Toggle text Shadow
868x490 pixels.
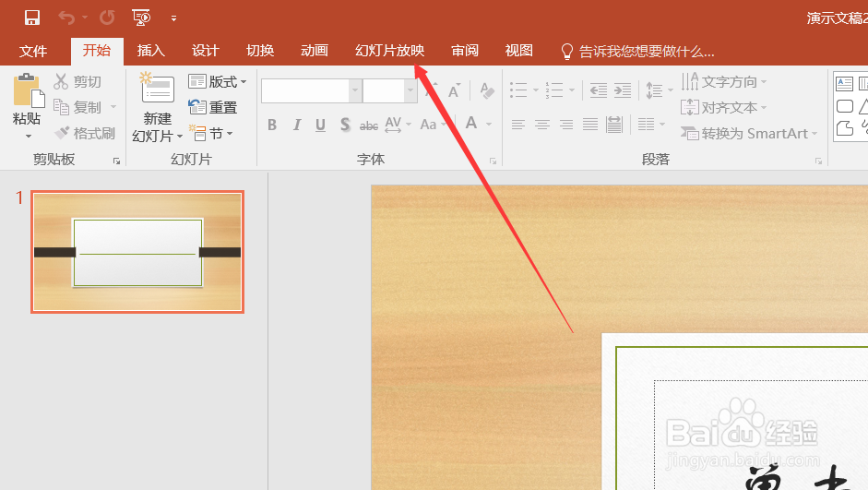[x=345, y=125]
